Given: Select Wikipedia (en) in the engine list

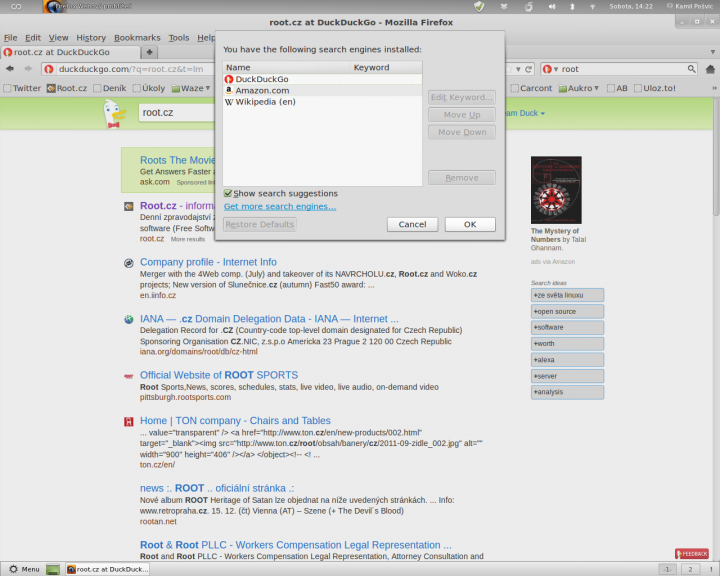Looking at the screenshot, I should (322, 102).
